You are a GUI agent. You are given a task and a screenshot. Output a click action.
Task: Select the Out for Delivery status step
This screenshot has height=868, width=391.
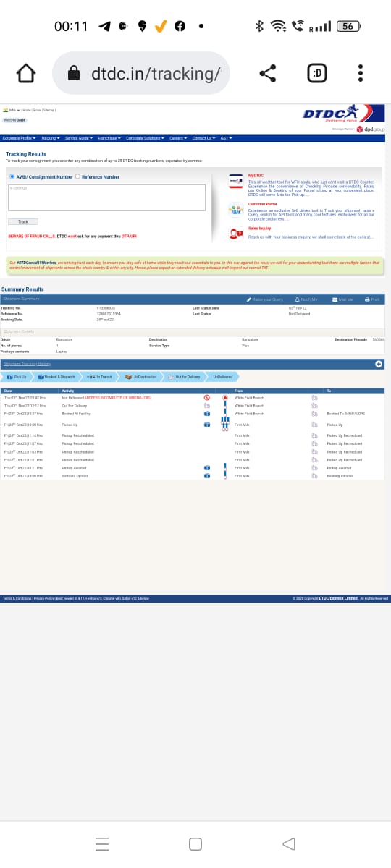[x=184, y=377]
